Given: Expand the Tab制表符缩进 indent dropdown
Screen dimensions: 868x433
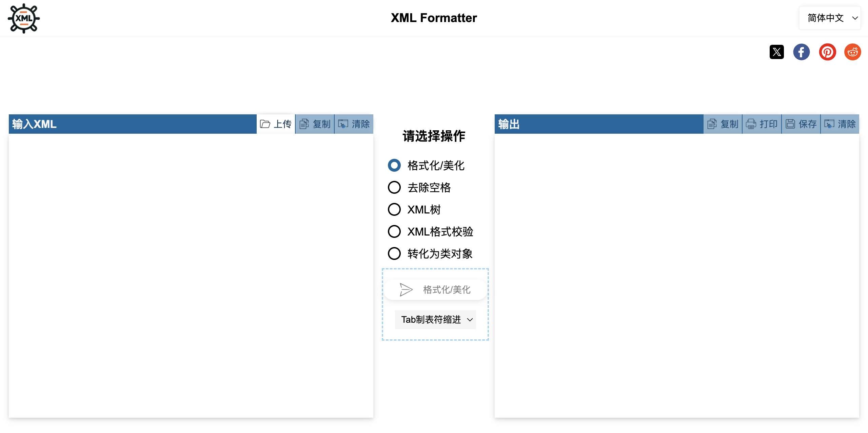Looking at the screenshot, I should (435, 320).
